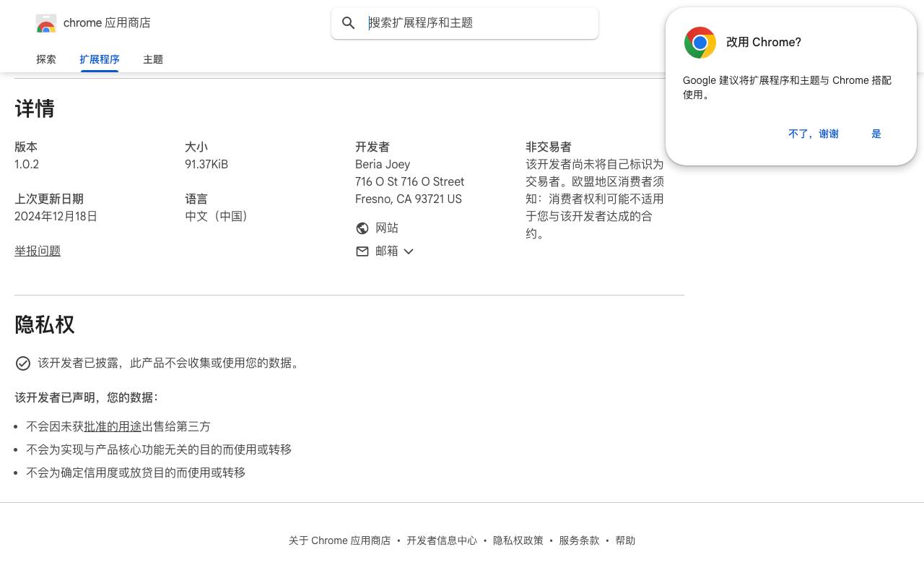
Task: Visit the developer 网站 link
Action: point(387,228)
